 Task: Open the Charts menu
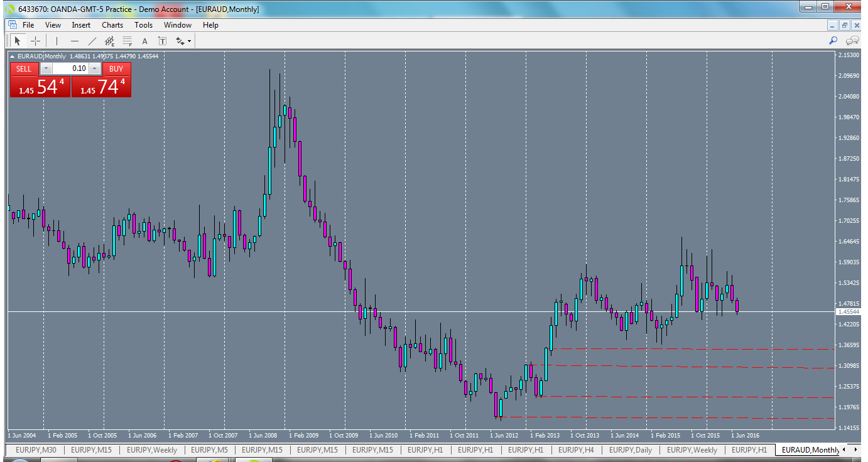coord(112,25)
